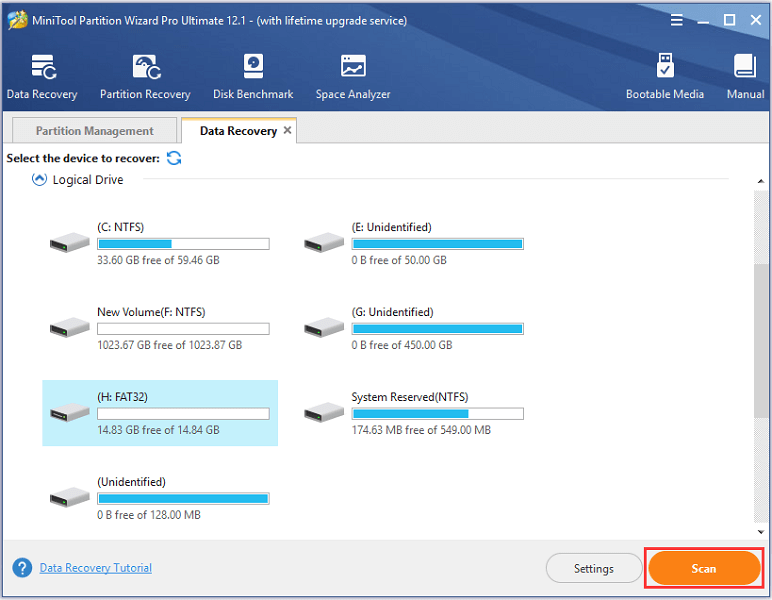Click 'System Reserved(NTFS)' label
772x600 pixels.
tap(410, 397)
